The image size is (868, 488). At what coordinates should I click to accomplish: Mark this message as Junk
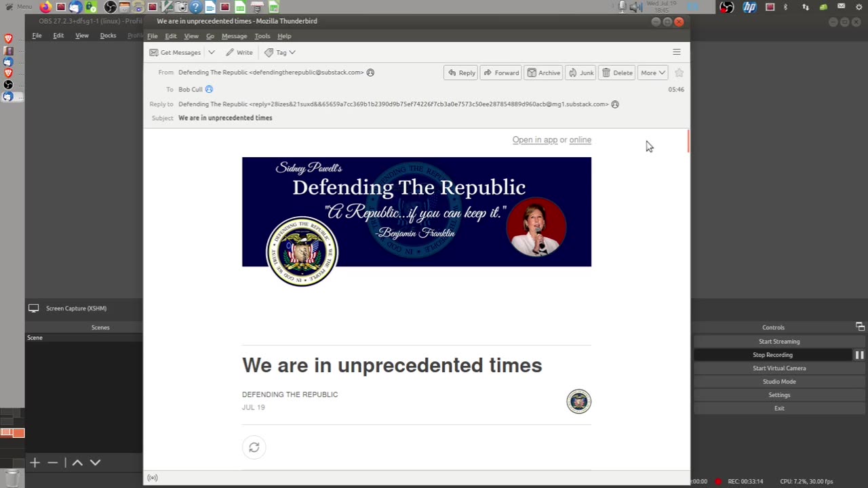pos(581,73)
